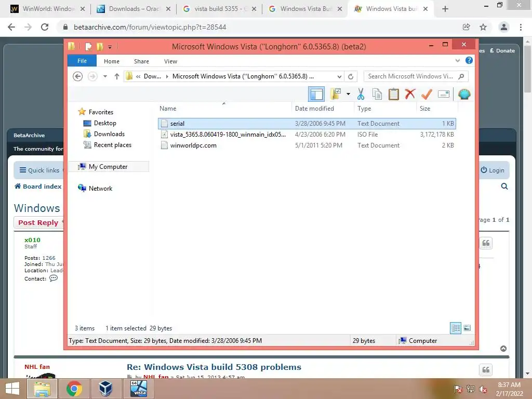Open Customize Quick Access Toolbar dropdown
The image size is (532, 399).
coord(110,47)
